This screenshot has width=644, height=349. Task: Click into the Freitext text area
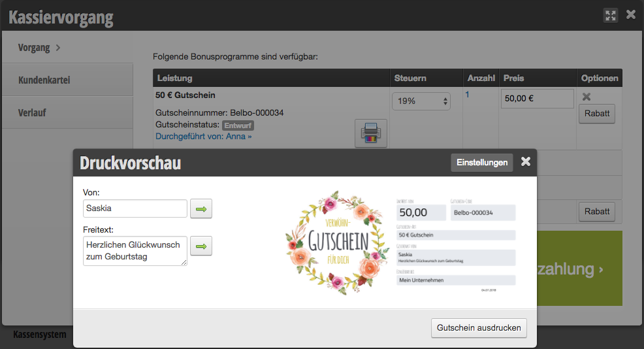135,251
